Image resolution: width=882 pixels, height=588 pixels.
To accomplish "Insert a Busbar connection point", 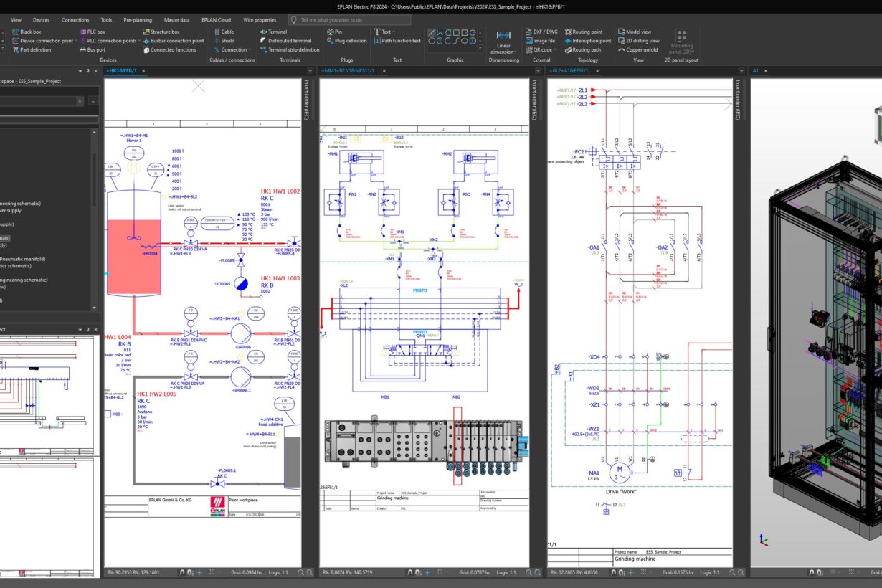I will (x=173, y=41).
